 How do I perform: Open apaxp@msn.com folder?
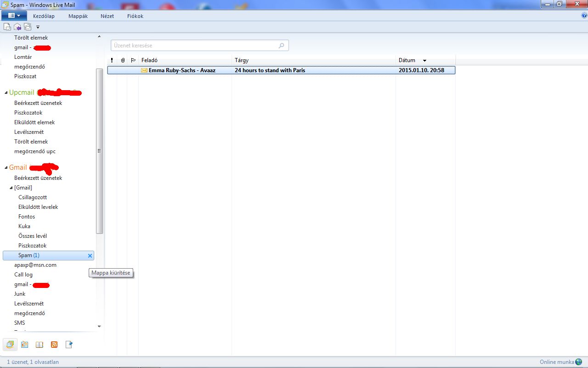pyautogui.click(x=35, y=265)
